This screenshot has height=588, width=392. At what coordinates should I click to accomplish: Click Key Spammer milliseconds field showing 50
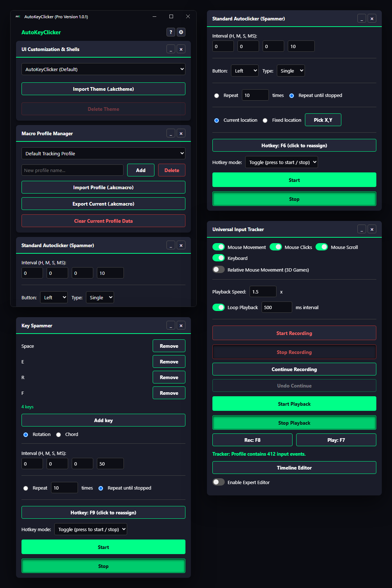pos(110,464)
